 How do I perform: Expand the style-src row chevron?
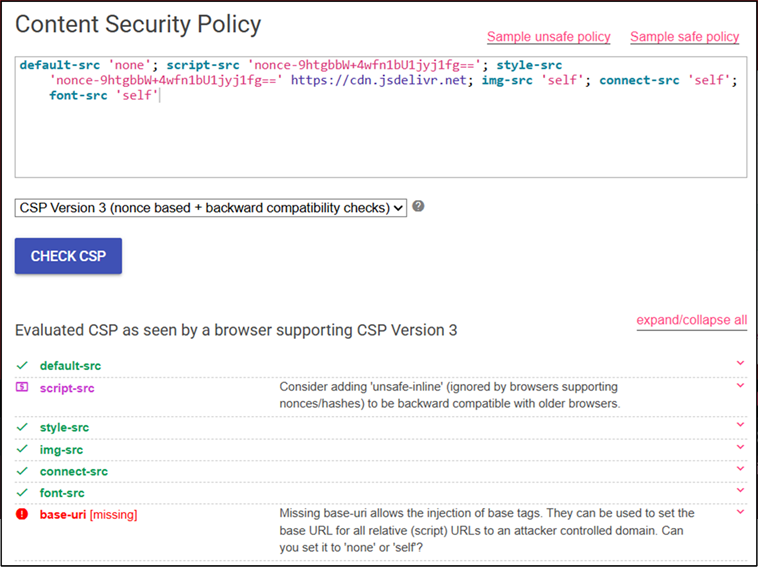click(740, 425)
